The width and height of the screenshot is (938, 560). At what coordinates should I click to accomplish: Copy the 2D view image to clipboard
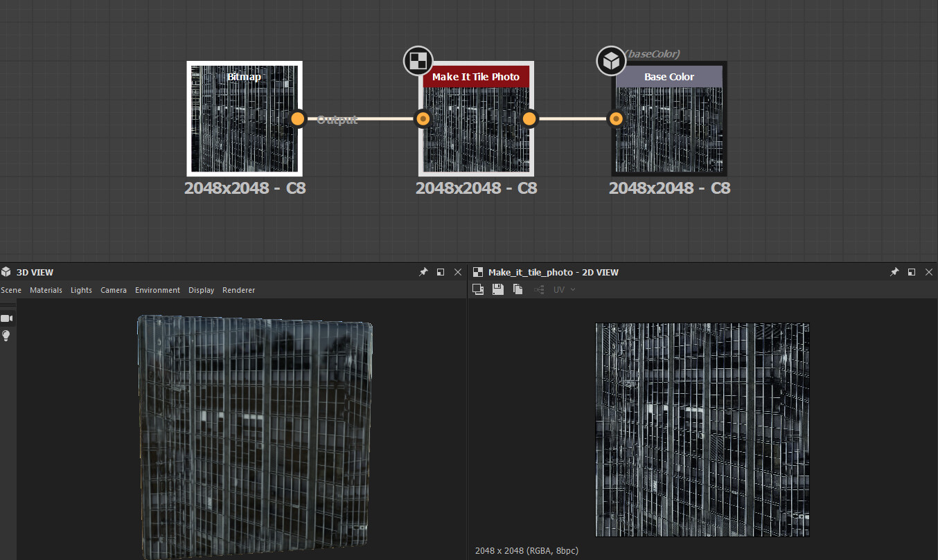coord(517,289)
